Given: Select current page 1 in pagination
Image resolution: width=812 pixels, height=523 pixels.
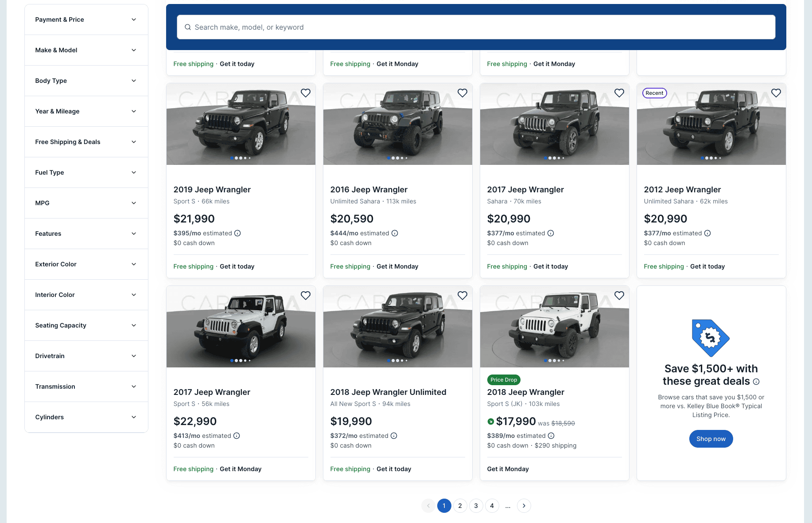Looking at the screenshot, I should [x=444, y=506].
